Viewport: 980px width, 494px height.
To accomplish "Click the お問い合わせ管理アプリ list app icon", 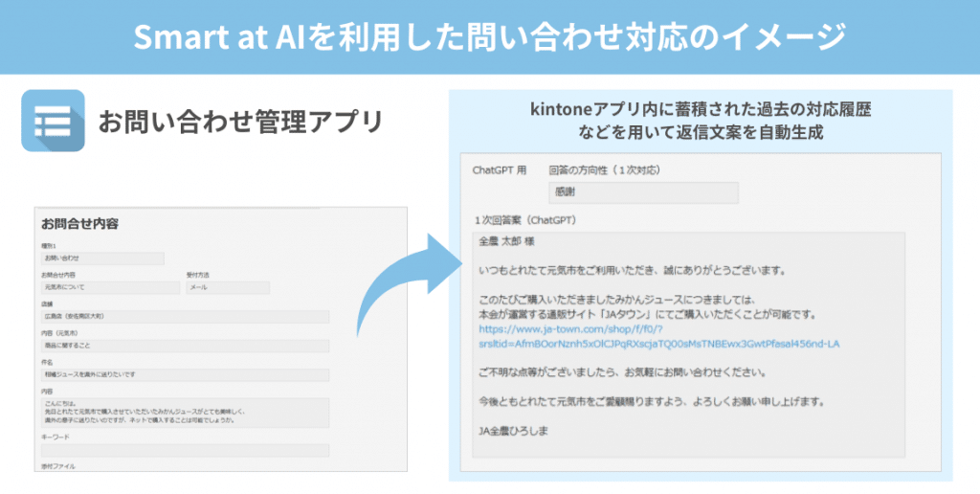I will (54, 121).
